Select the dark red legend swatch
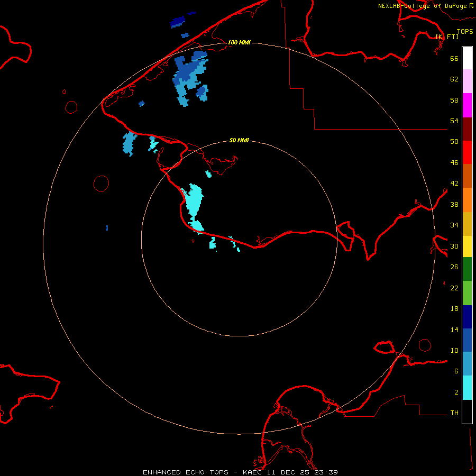The image size is (476, 476). 467,129
